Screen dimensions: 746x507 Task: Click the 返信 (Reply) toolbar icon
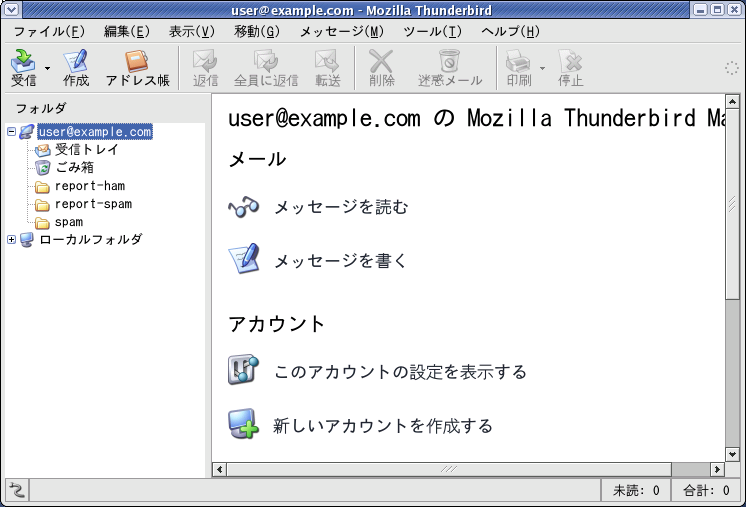[206, 68]
